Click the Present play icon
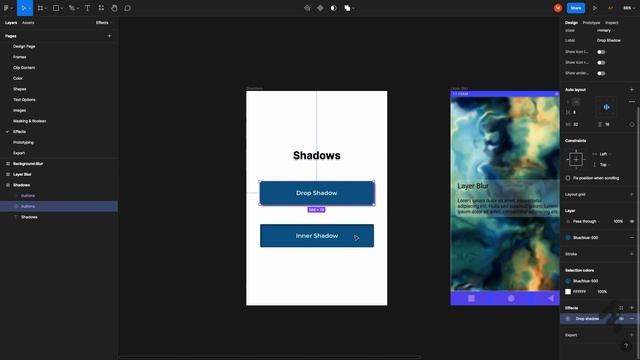The image size is (640, 360). (595, 8)
